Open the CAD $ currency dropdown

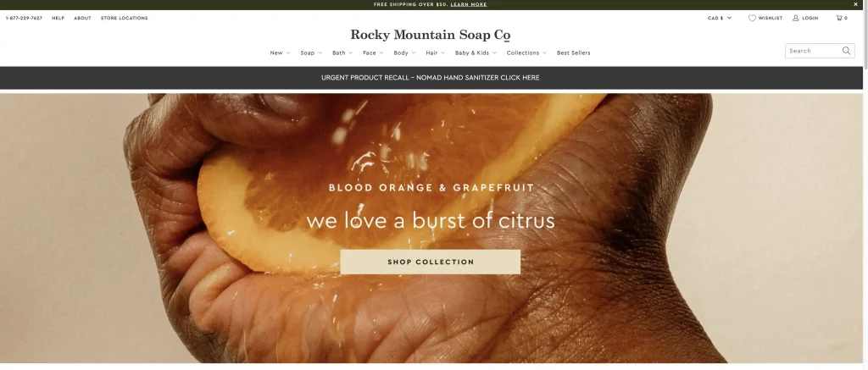(x=719, y=19)
